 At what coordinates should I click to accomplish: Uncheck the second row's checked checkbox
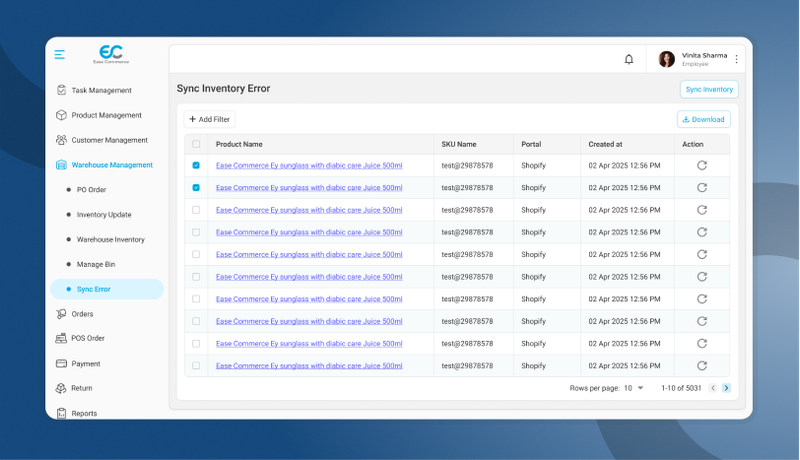(x=196, y=188)
